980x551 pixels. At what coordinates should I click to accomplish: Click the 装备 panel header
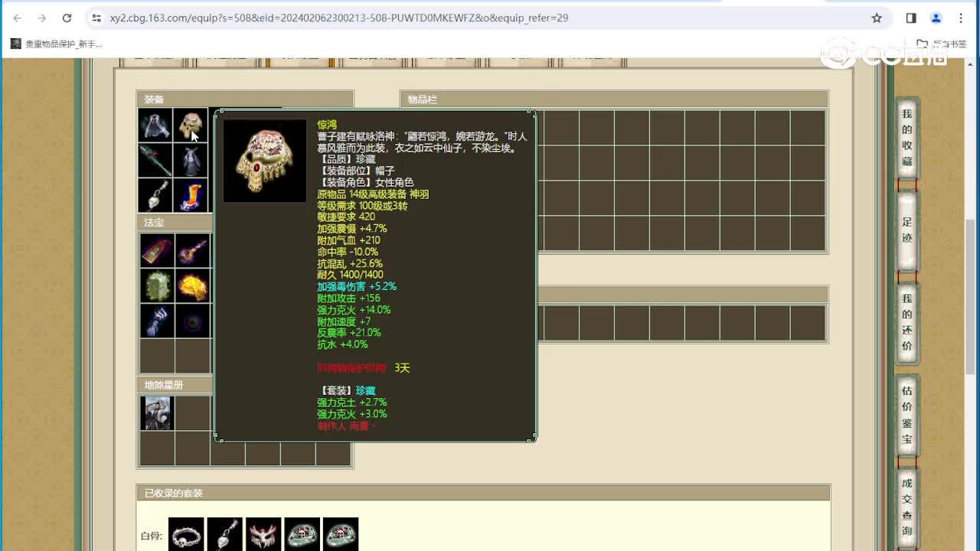245,99
